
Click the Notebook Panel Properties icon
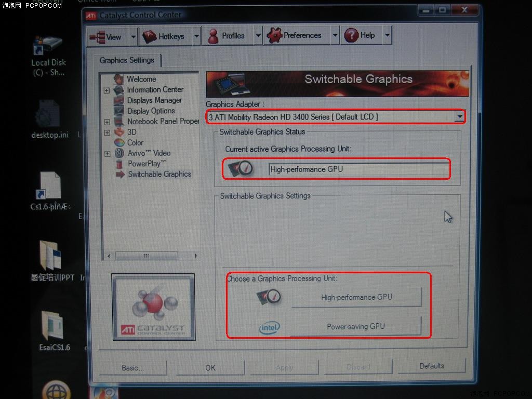(119, 122)
